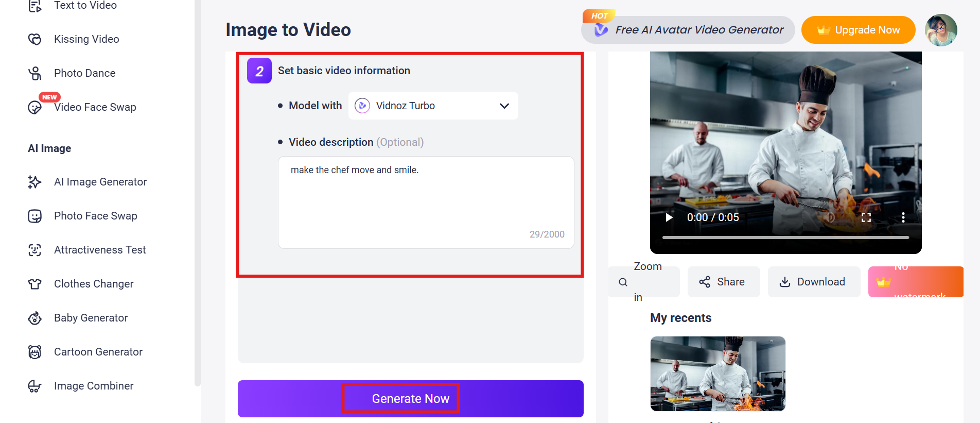The height and width of the screenshot is (423, 980).
Task: Select Photo Face Swap
Action: (96, 216)
